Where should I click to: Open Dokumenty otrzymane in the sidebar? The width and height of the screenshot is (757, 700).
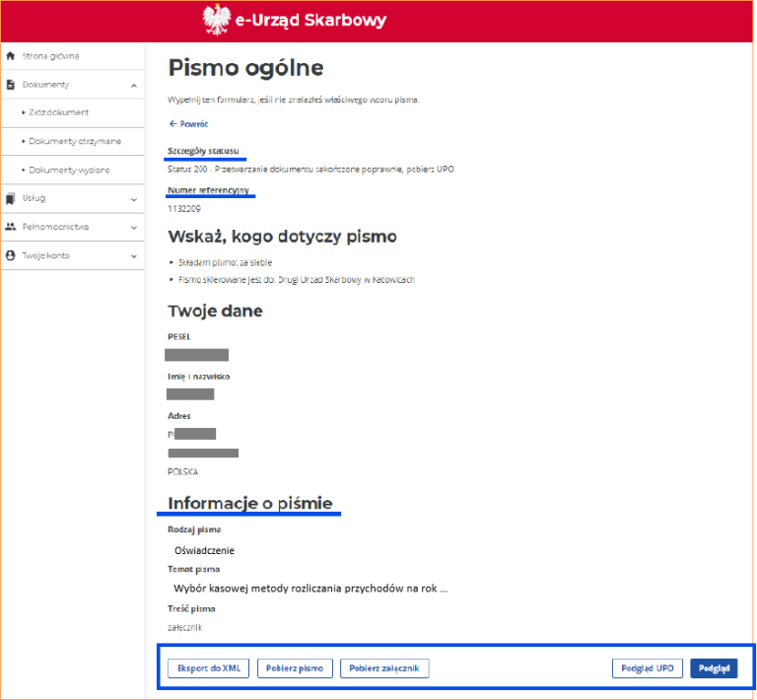coord(75,142)
